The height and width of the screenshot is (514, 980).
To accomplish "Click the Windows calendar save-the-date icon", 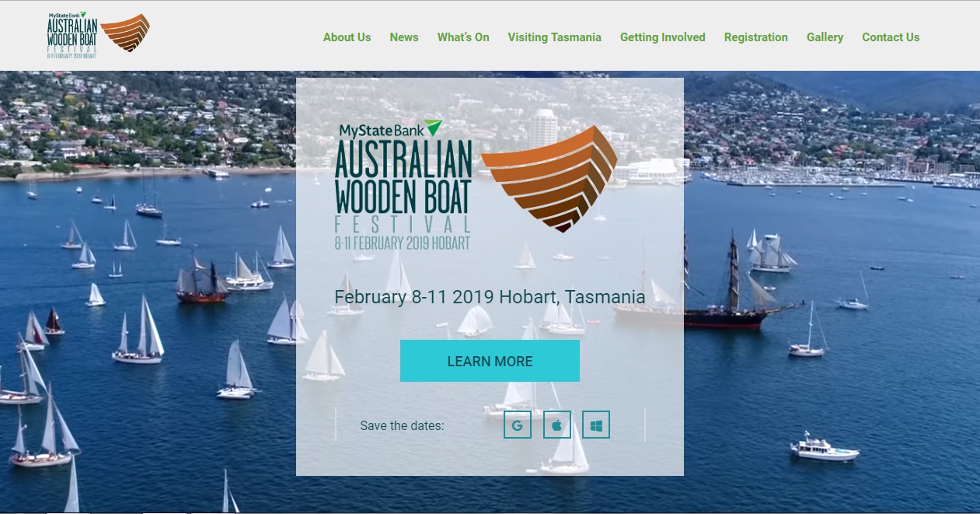I will pyautogui.click(x=596, y=425).
